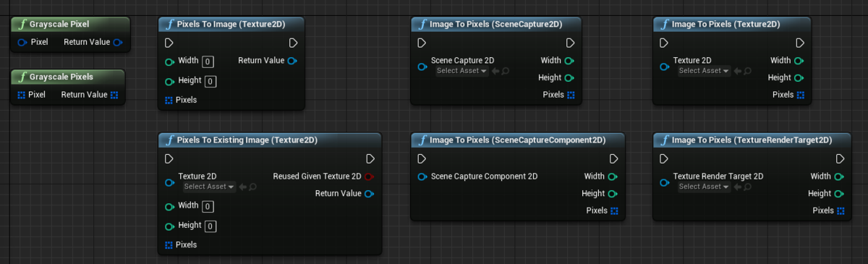Click Pixel input pin on Grayscale Pixel node
The width and height of the screenshot is (868, 264).
point(22,42)
